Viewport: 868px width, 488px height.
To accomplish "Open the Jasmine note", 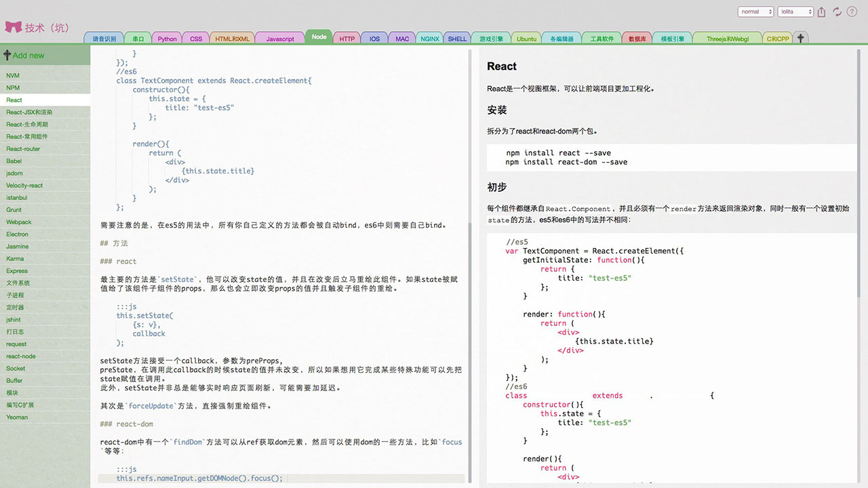I will pyautogui.click(x=45, y=246).
